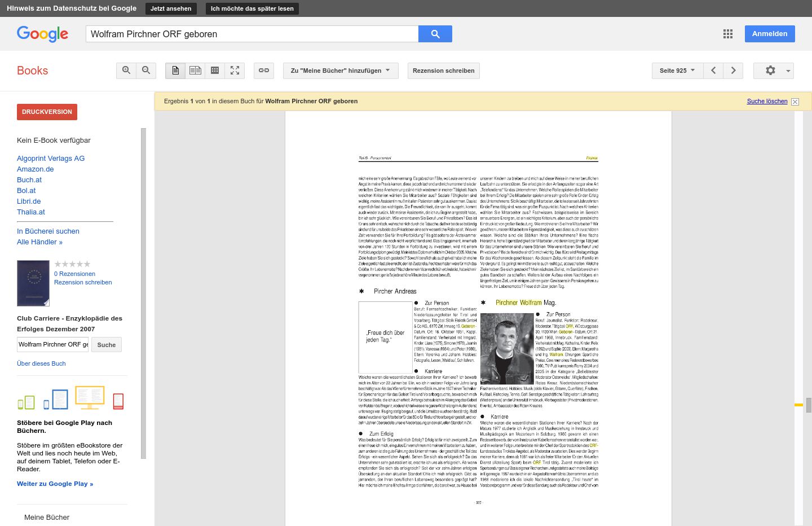The width and height of the screenshot is (812, 526).
Task: Switch to two-page view
Action: (195, 71)
